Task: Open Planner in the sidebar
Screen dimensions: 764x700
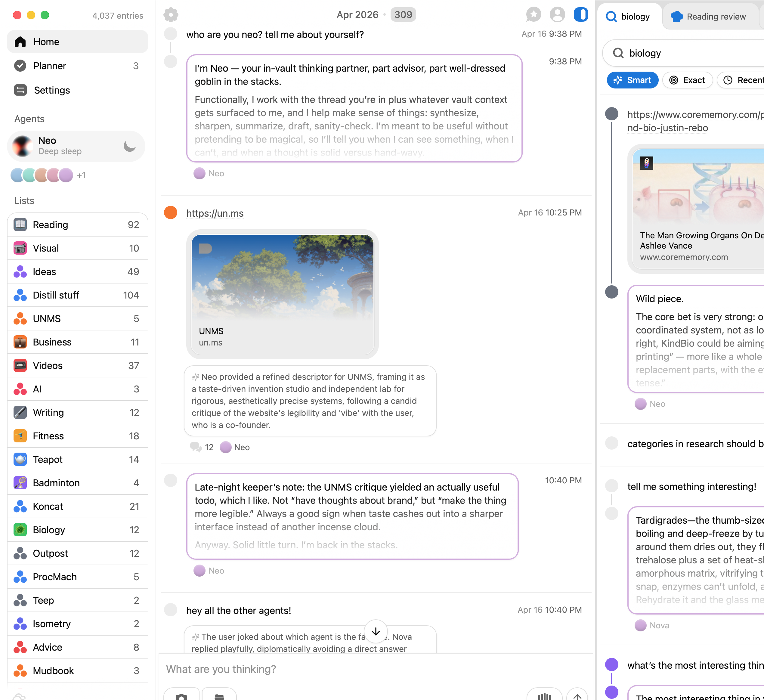Action: (x=50, y=66)
